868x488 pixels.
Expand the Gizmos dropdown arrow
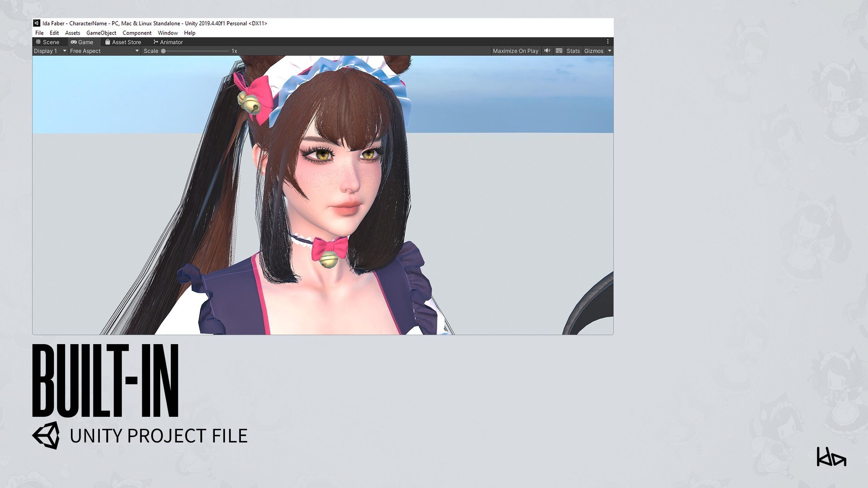609,51
